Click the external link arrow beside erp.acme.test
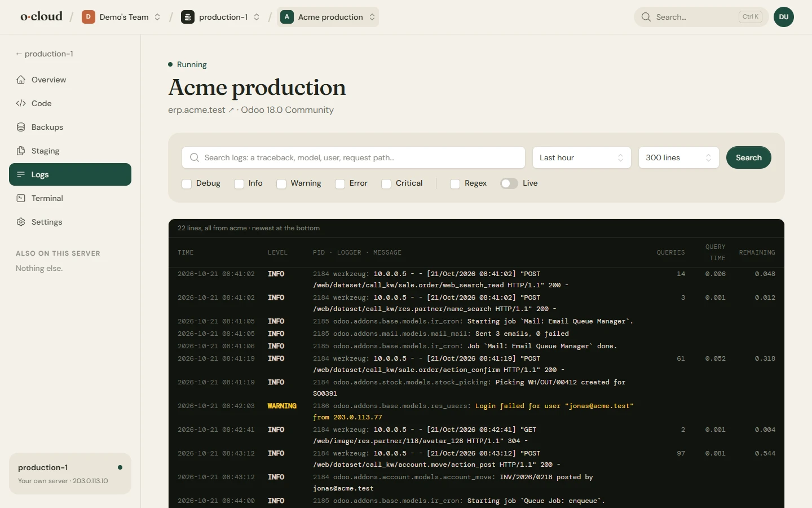Screen dimensions: 812x508 pyautogui.click(x=231, y=110)
